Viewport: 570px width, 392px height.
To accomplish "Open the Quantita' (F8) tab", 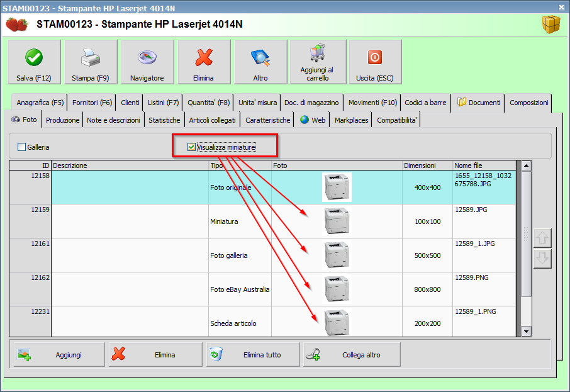I will [209, 103].
